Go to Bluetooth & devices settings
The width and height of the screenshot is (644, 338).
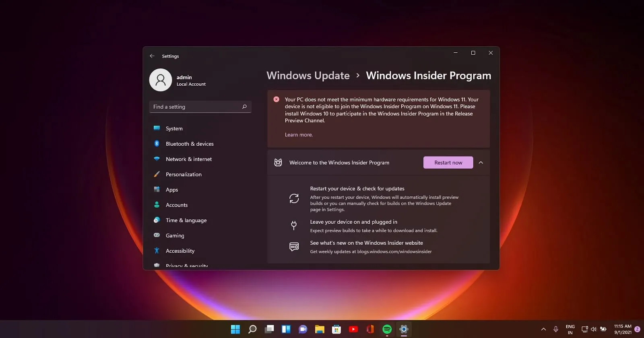click(x=189, y=144)
